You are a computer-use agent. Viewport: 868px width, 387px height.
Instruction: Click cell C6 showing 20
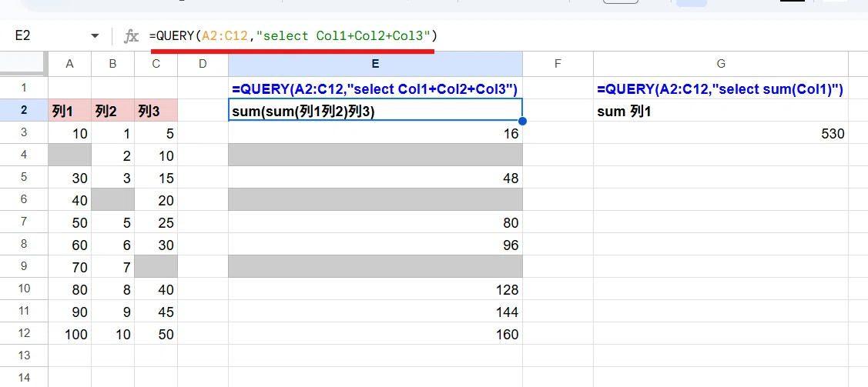point(156,200)
